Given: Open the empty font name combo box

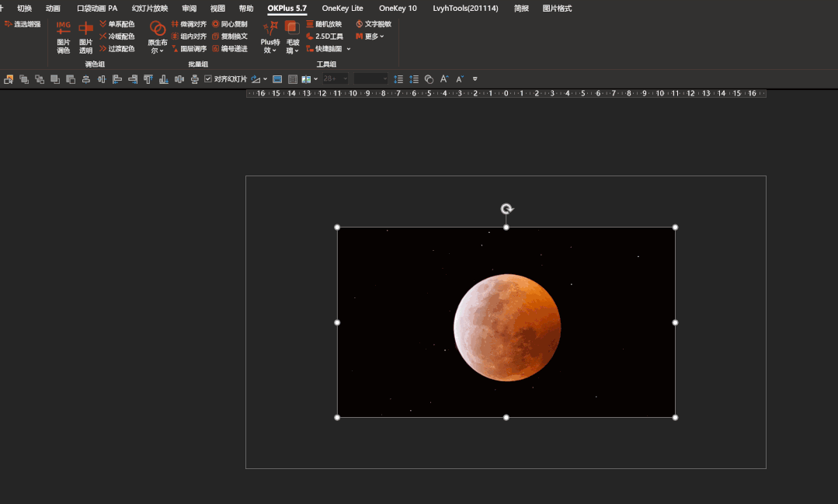Looking at the screenshot, I should pos(370,79).
